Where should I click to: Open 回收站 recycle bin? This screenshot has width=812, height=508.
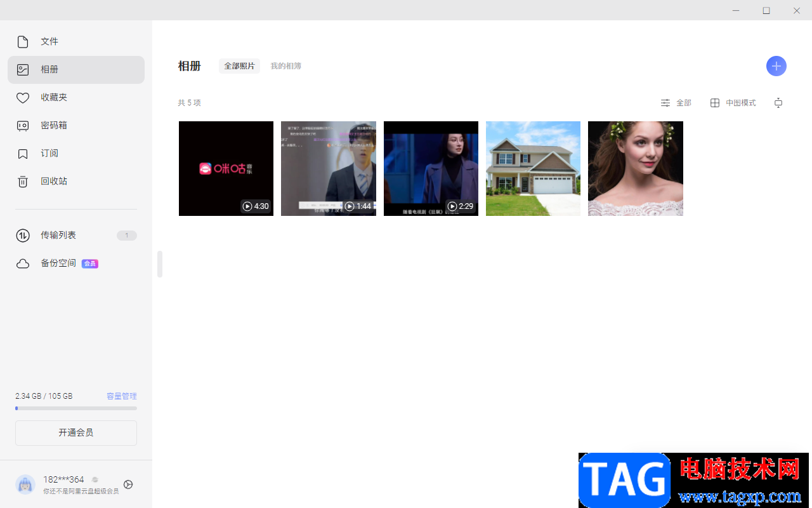[76, 182]
